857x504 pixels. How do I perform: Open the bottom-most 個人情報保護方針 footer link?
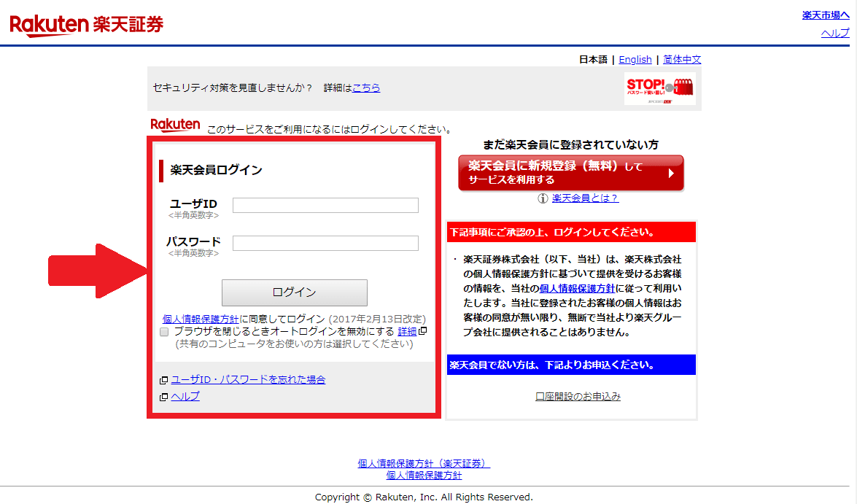(424, 476)
